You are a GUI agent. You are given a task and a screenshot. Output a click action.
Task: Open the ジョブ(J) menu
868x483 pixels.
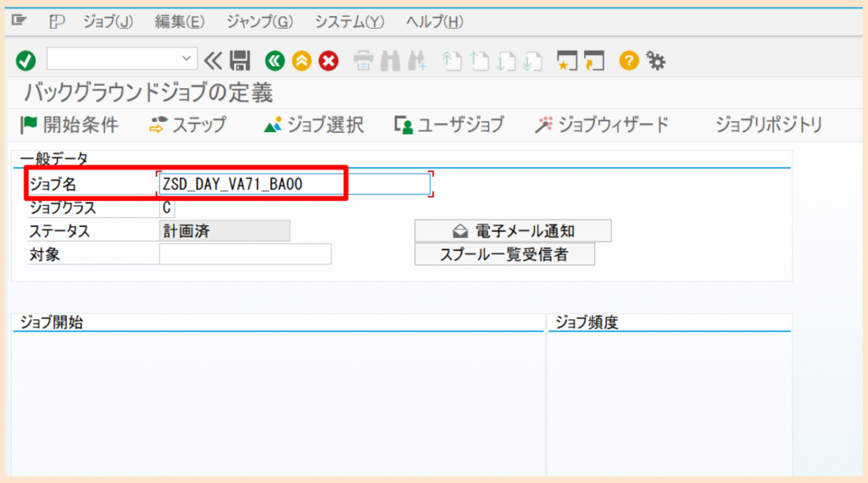(x=108, y=21)
